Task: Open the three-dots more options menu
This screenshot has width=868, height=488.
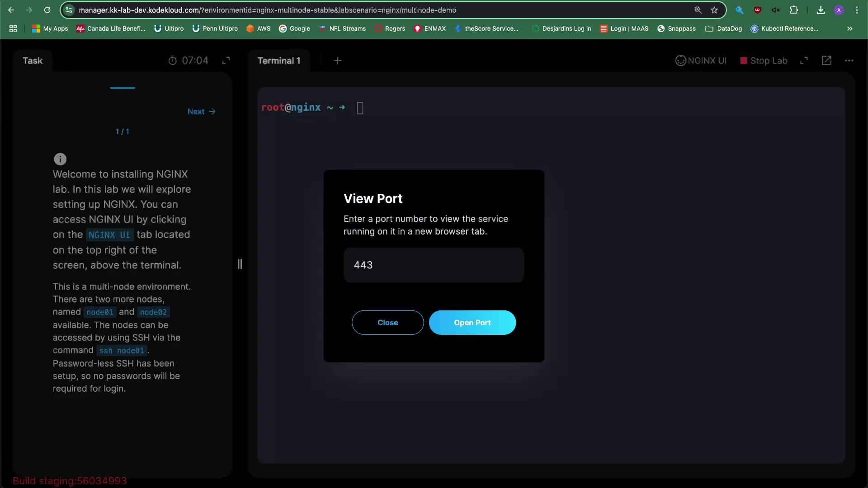Action: point(849,61)
